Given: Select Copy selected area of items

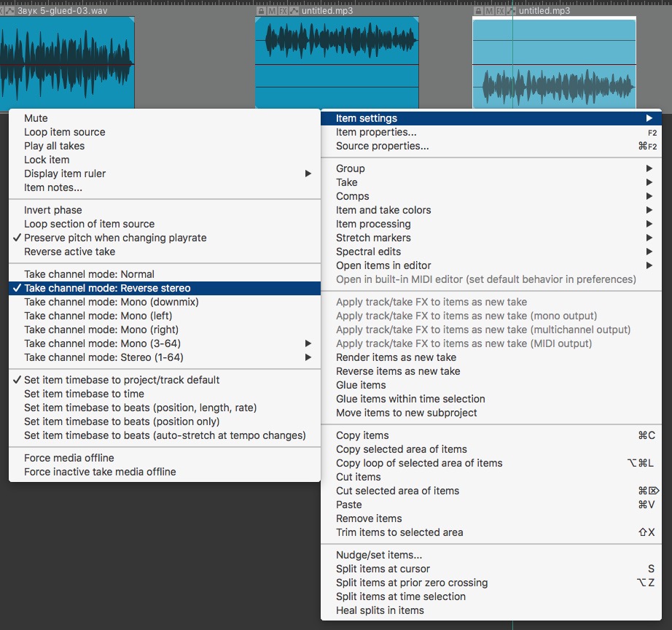Looking at the screenshot, I should pos(491,449).
